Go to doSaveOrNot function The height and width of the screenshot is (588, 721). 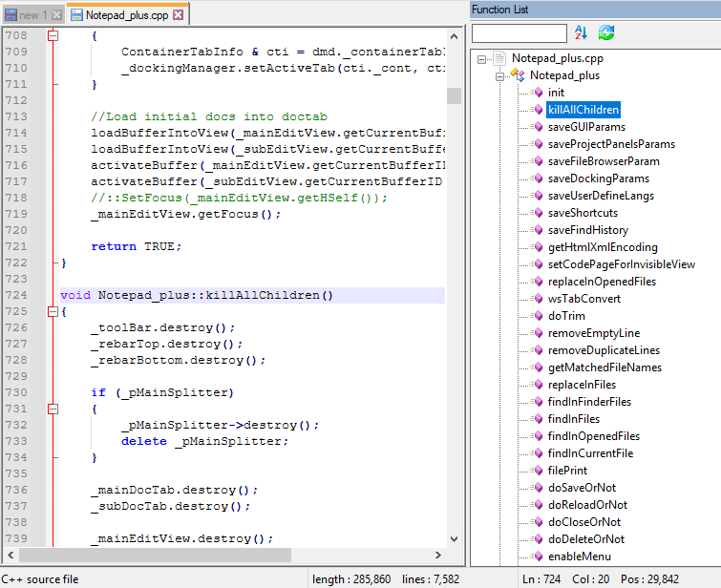[582, 488]
